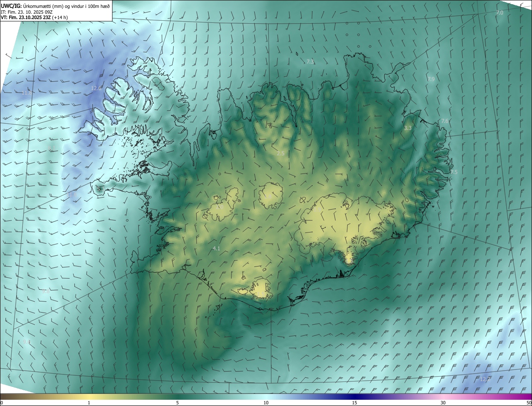Click the 3.3 value label on the map

point(408,128)
